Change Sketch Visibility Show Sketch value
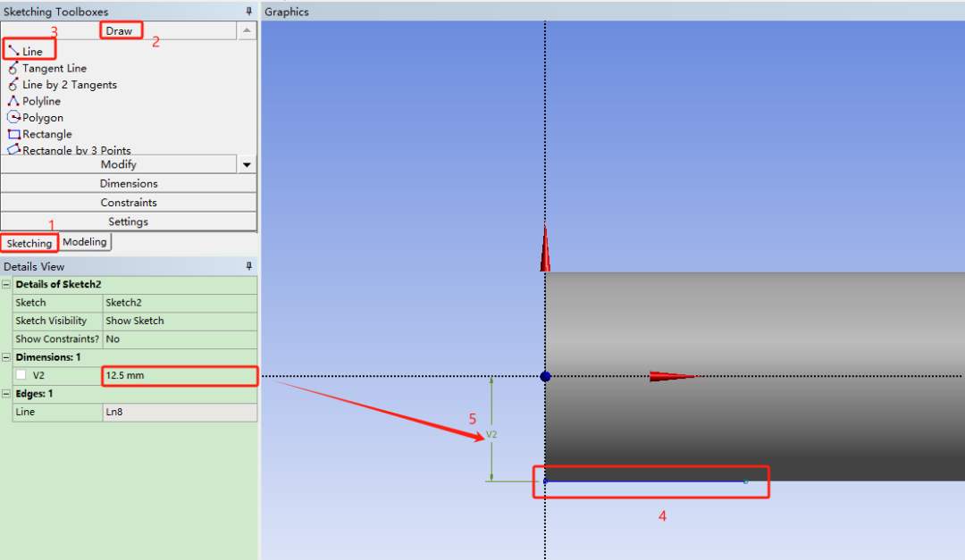 click(180, 321)
